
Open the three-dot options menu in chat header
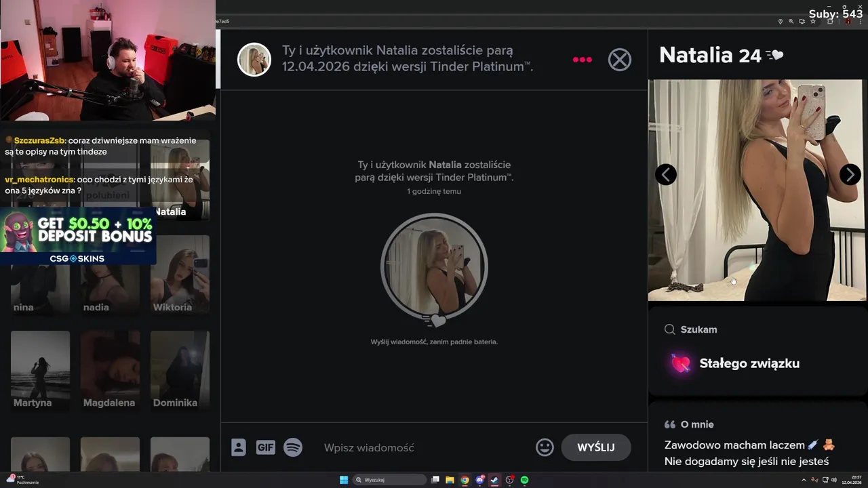point(582,60)
